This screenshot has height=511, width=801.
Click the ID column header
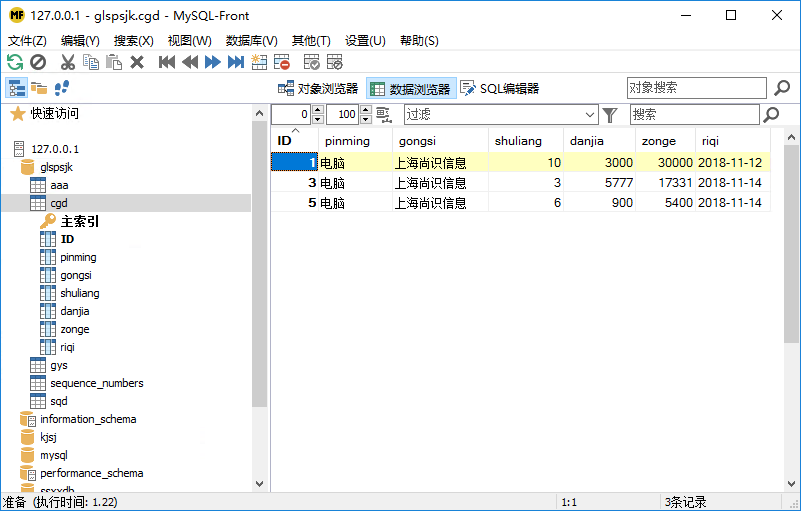(294, 141)
